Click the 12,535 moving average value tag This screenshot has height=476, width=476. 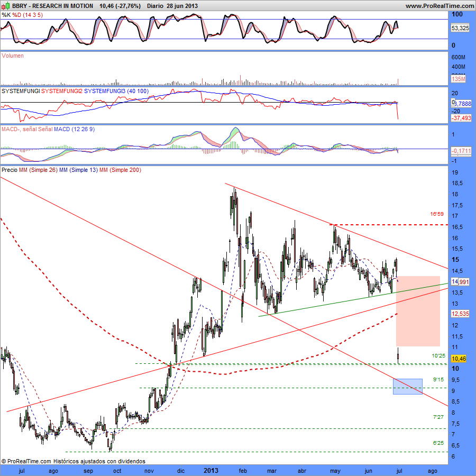(460, 314)
